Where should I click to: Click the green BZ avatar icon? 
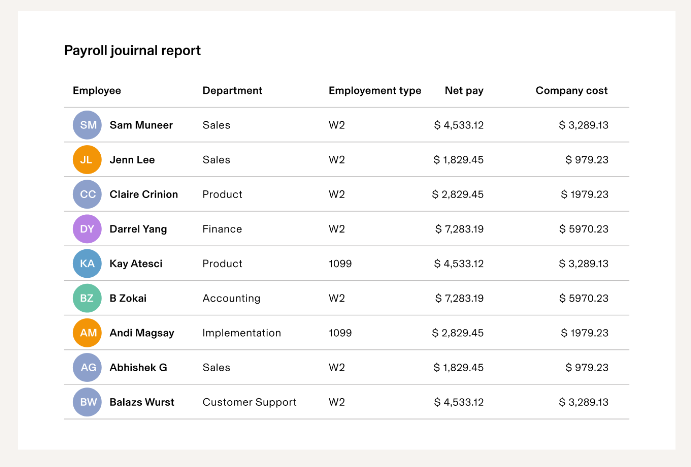pos(88,298)
